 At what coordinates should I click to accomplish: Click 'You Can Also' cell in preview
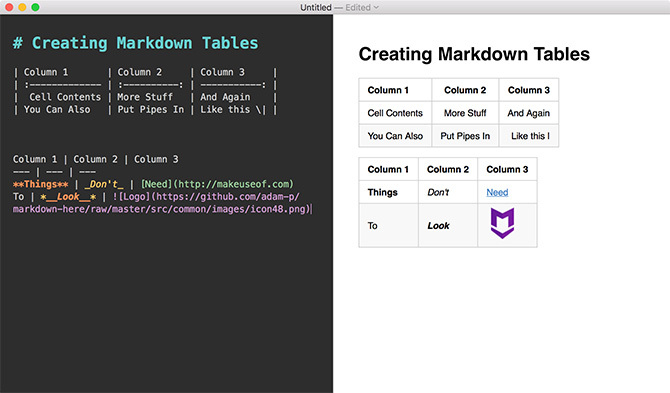click(395, 136)
